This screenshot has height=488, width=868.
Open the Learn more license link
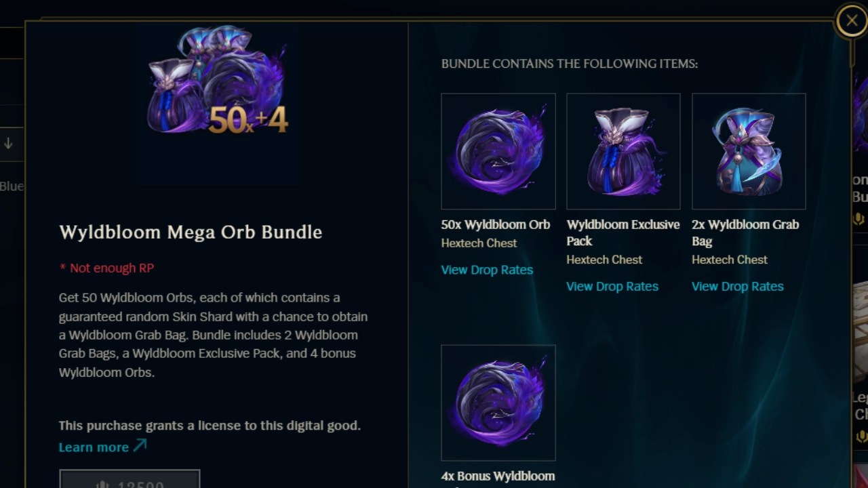coord(94,447)
